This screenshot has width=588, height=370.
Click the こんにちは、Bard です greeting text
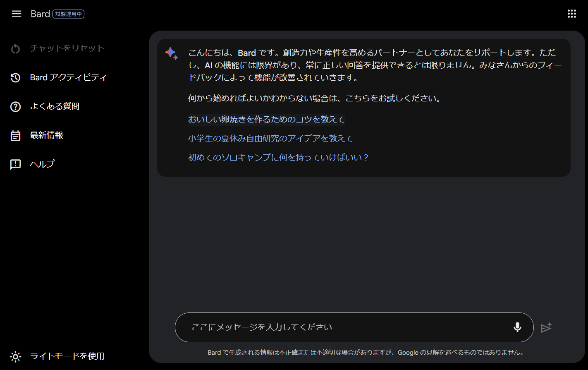click(375, 65)
